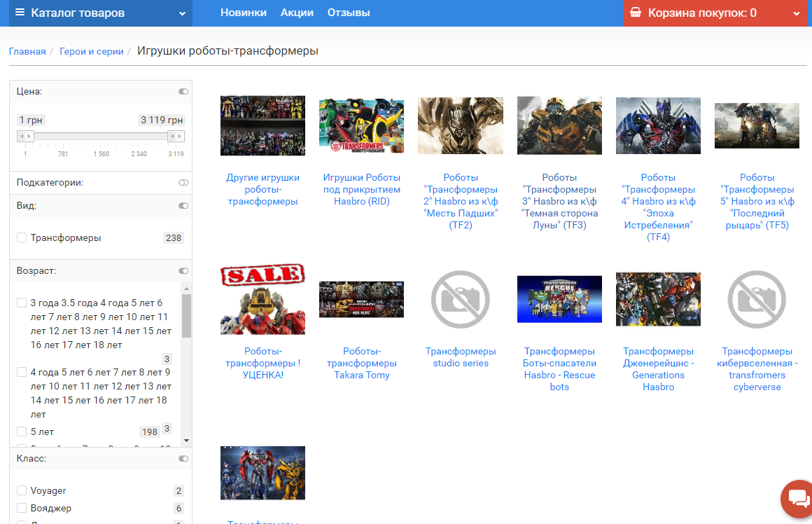The image size is (812, 524).
Task: Open the Новинки menu item
Action: (x=243, y=13)
